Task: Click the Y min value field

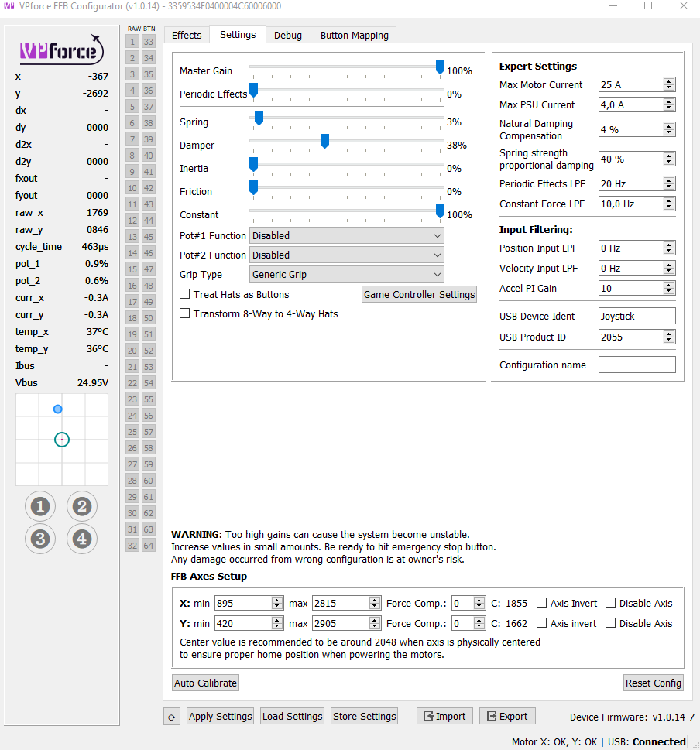Action: point(249,623)
